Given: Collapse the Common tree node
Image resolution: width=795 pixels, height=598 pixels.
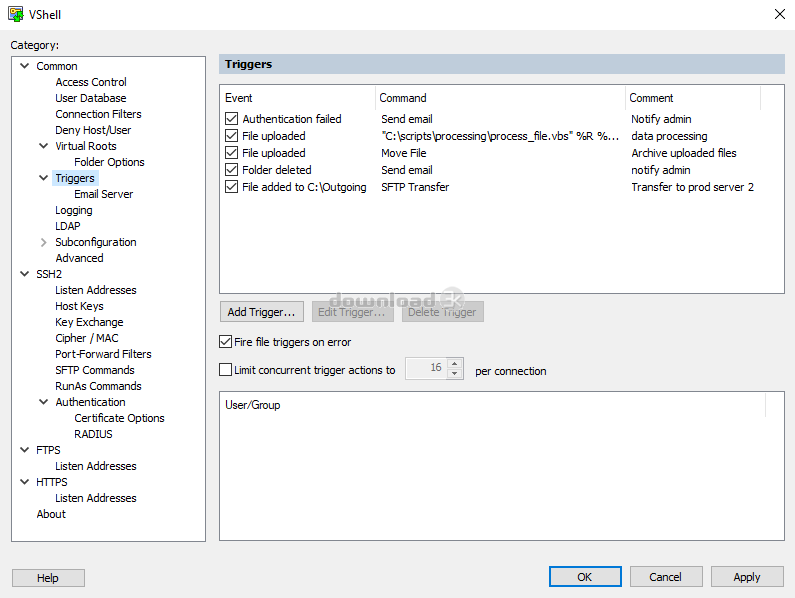Looking at the screenshot, I should point(24,66).
